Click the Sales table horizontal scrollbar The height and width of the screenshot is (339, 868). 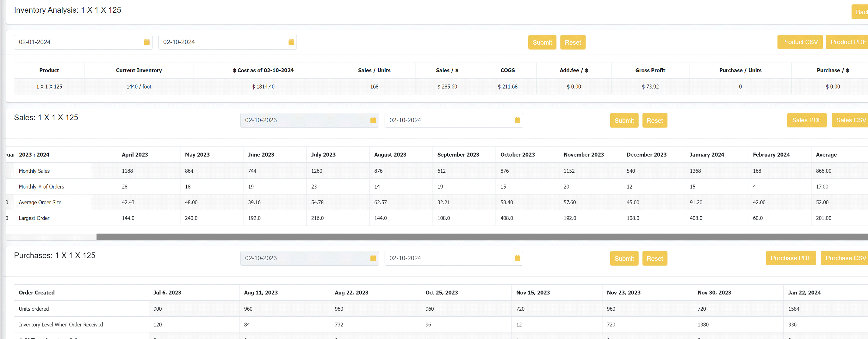[x=482, y=237]
